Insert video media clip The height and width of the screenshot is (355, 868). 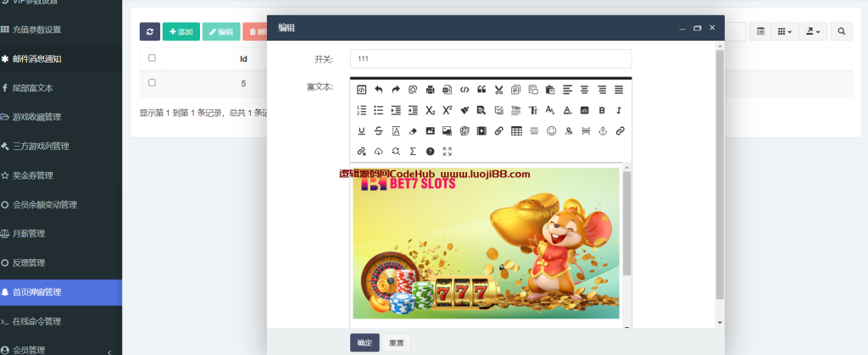(481, 131)
